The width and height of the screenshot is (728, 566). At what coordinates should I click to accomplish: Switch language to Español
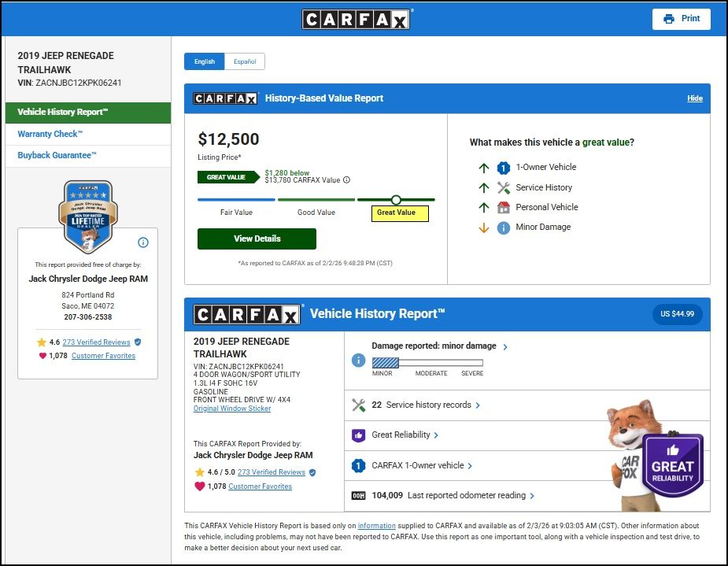pyautogui.click(x=245, y=61)
